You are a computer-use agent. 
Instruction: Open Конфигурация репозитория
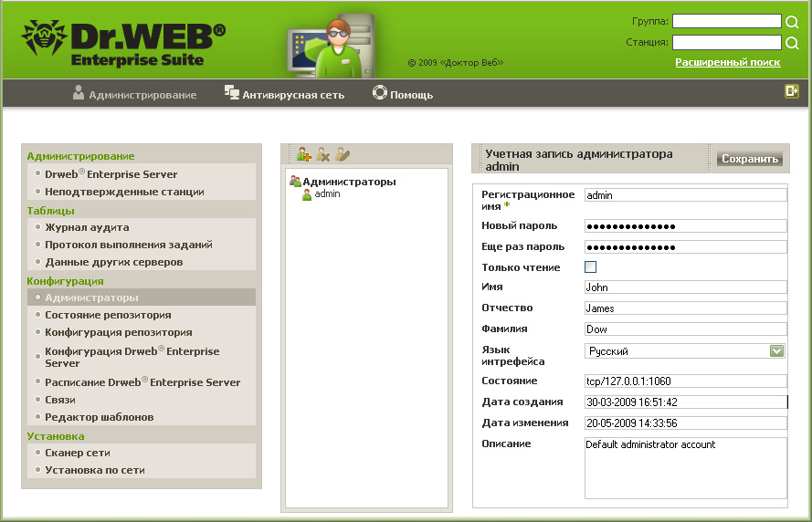point(119,332)
